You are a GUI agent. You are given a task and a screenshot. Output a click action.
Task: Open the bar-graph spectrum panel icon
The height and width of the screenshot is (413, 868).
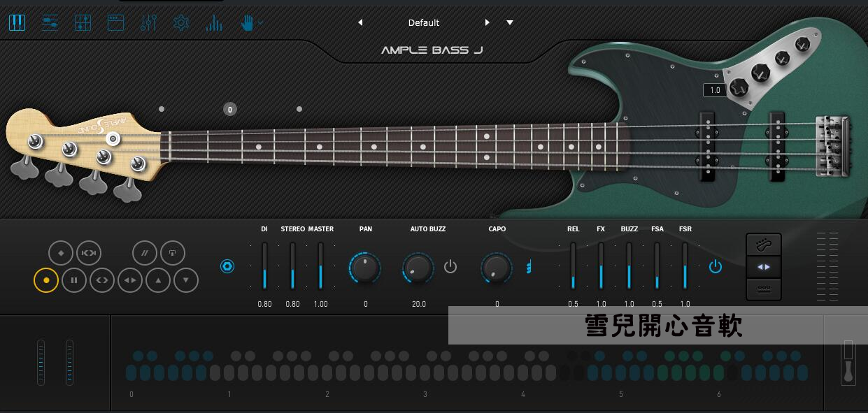[214, 23]
